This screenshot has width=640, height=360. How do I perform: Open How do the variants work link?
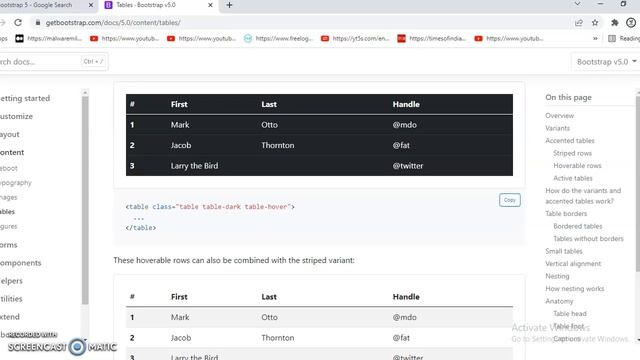click(583, 196)
